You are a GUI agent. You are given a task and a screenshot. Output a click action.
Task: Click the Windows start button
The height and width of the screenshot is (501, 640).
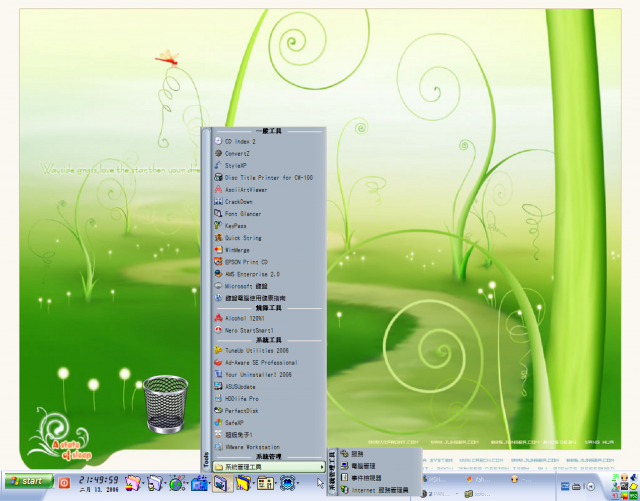tap(29, 481)
